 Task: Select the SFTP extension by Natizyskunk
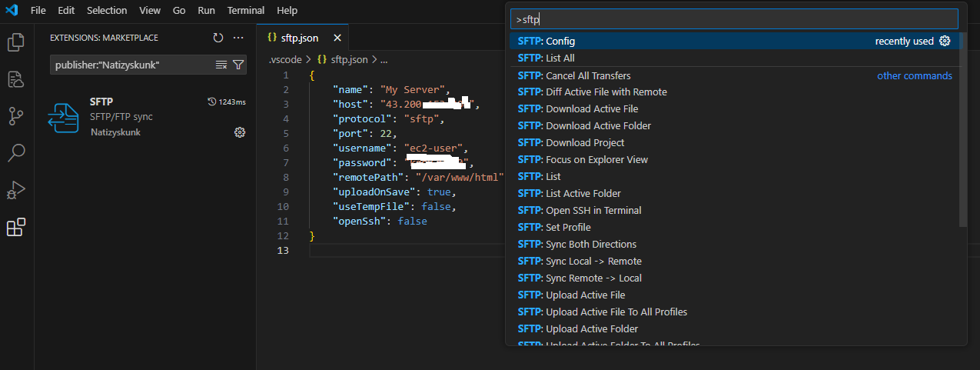(x=146, y=118)
